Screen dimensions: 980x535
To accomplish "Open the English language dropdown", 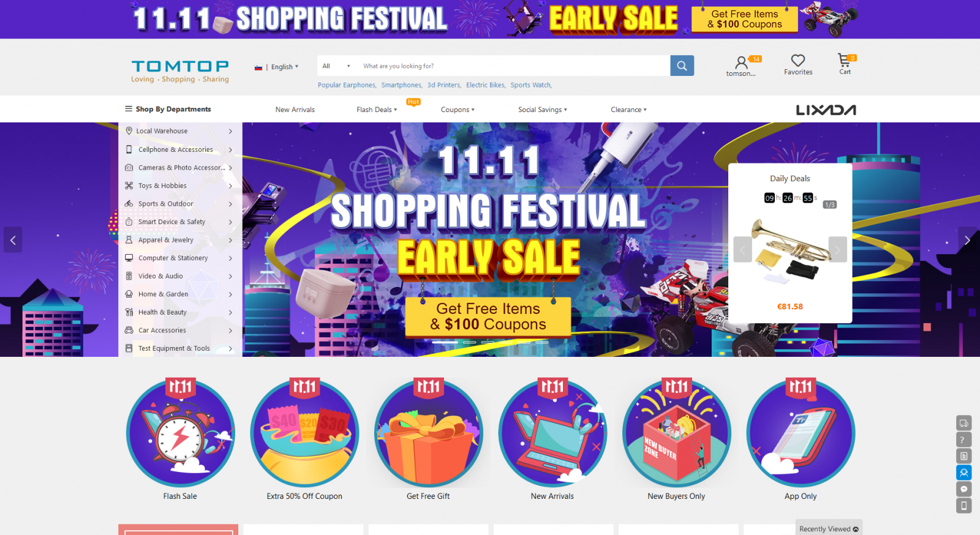I will [277, 67].
